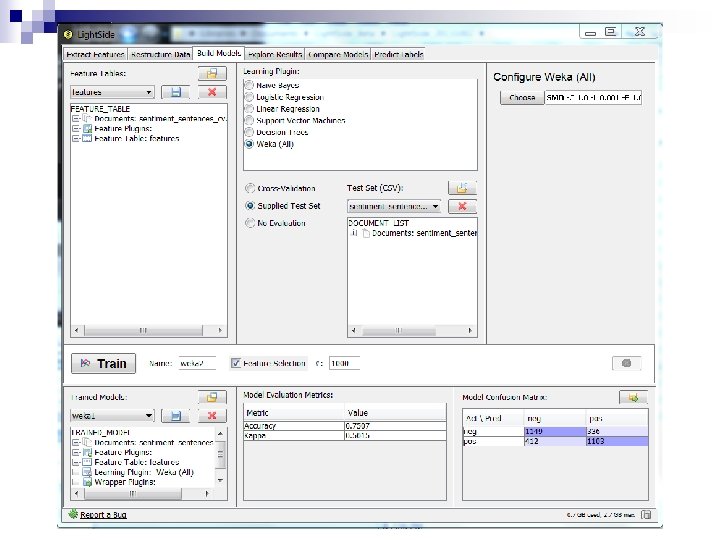Switch to the Compare Models tab
Screen dimensions: 720x540
click(x=338, y=54)
